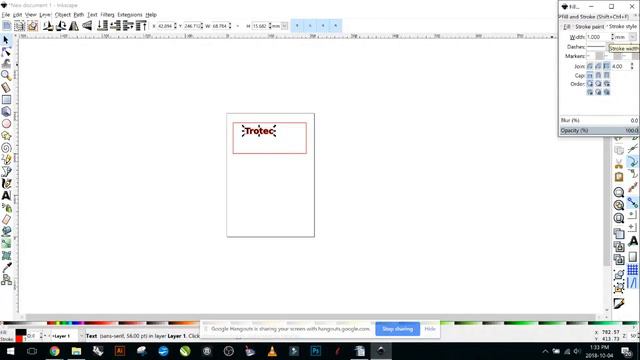The height and width of the screenshot is (360, 640).
Task: Select the Rectangle tool
Action: (6, 100)
